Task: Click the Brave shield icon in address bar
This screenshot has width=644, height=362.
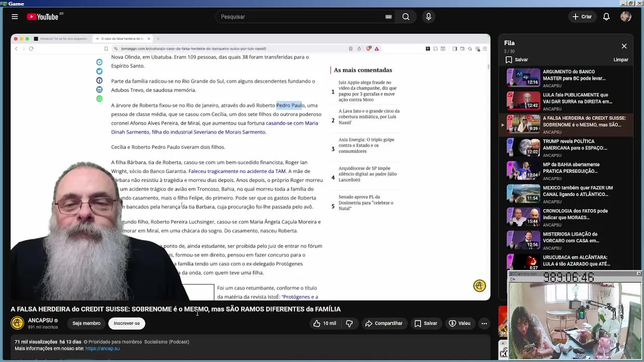Action: point(369,49)
